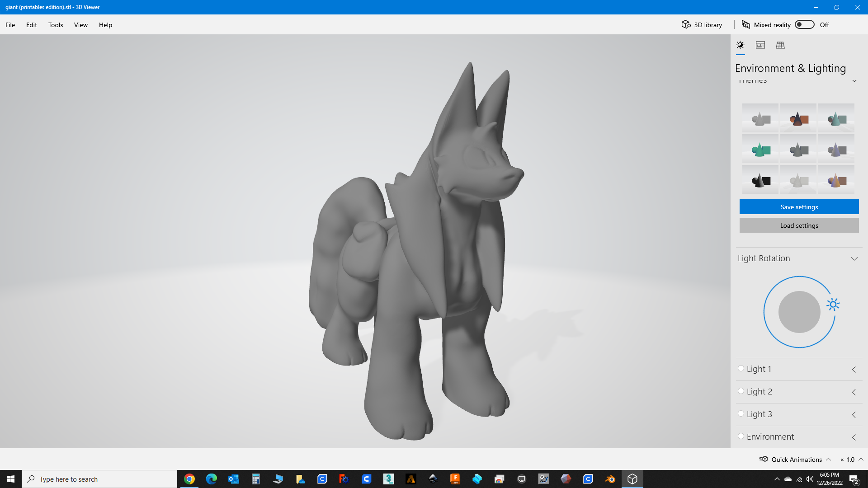The image size is (868, 488).
Task: Expand the Environment settings chevron
Action: (854, 437)
